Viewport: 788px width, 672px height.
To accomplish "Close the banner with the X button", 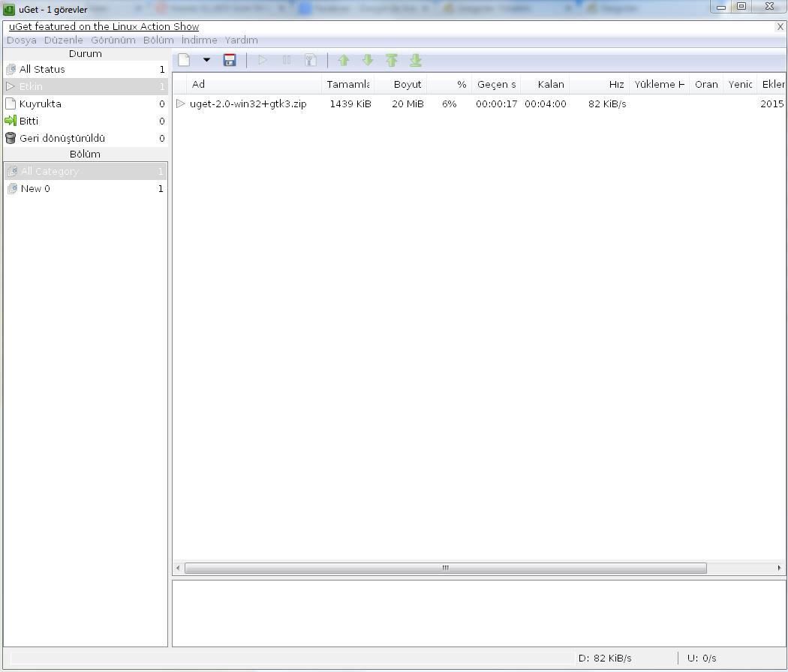I will tap(780, 26).
